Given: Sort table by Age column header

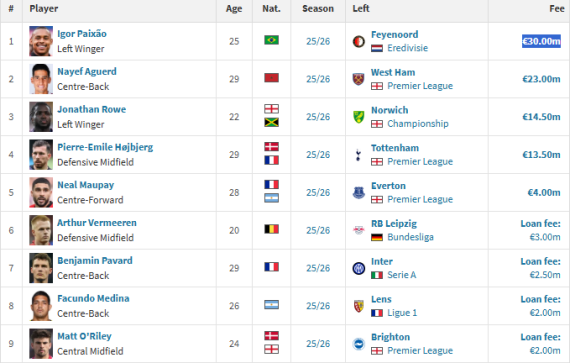Looking at the screenshot, I should [x=234, y=8].
